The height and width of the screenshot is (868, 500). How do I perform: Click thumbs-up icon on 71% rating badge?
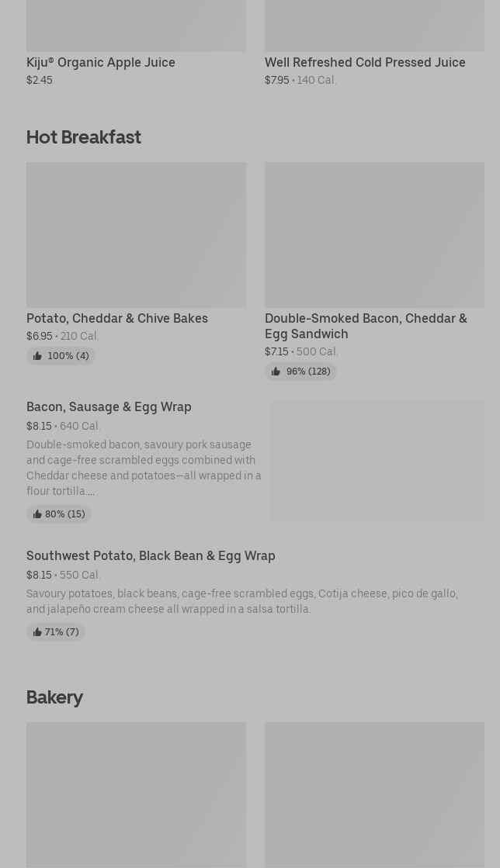pos(37,632)
